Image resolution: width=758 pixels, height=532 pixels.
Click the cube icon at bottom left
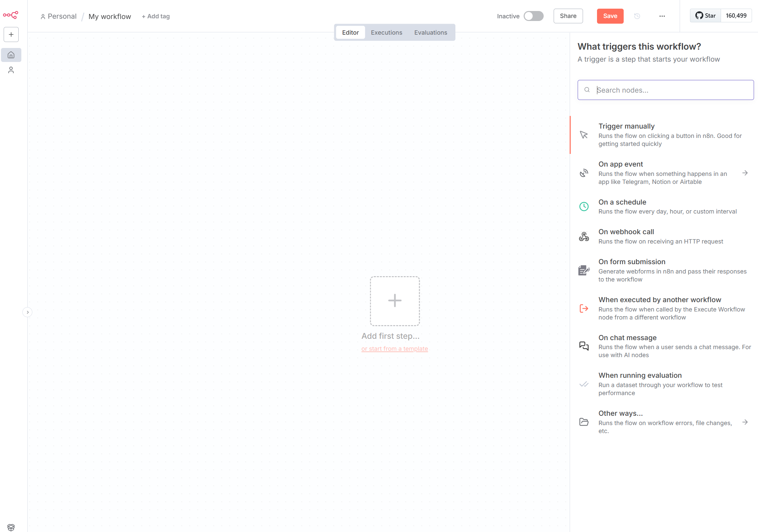[11, 527]
